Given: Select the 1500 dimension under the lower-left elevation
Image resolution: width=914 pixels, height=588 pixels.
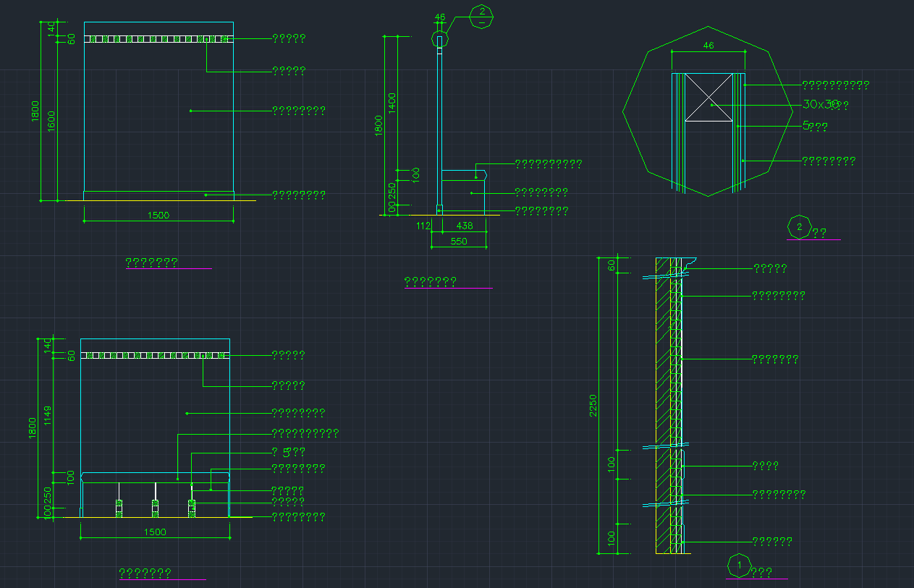Looking at the screenshot, I should 155,532.
